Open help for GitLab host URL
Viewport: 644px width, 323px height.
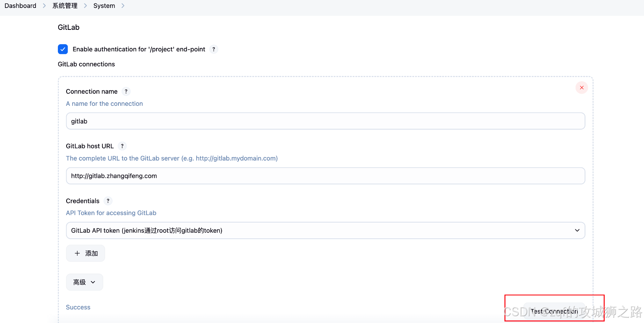122,146
